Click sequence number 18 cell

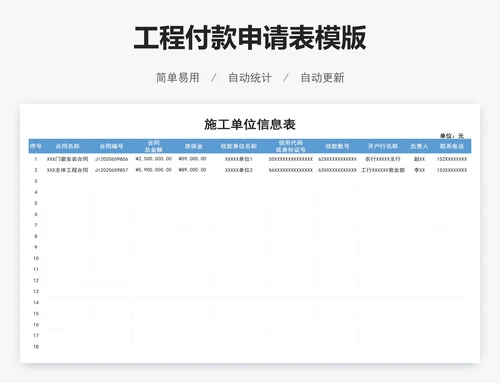pyautogui.click(x=36, y=347)
